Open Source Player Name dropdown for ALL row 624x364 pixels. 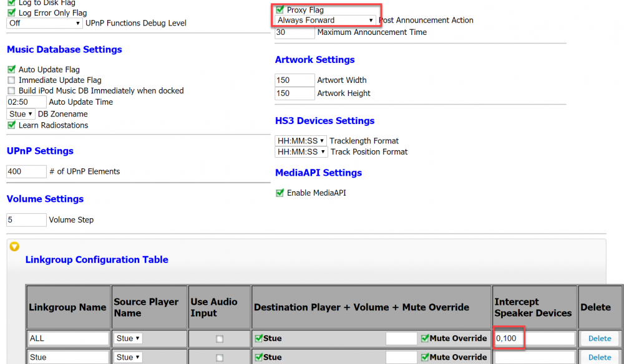pyautogui.click(x=128, y=338)
